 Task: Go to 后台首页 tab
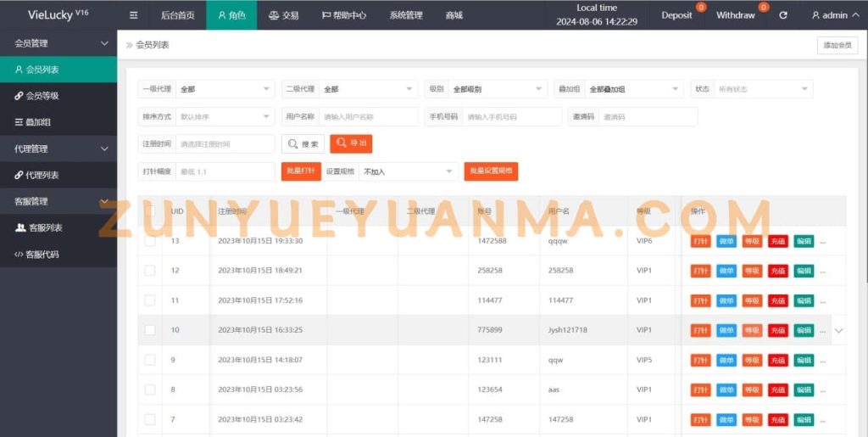click(x=178, y=15)
